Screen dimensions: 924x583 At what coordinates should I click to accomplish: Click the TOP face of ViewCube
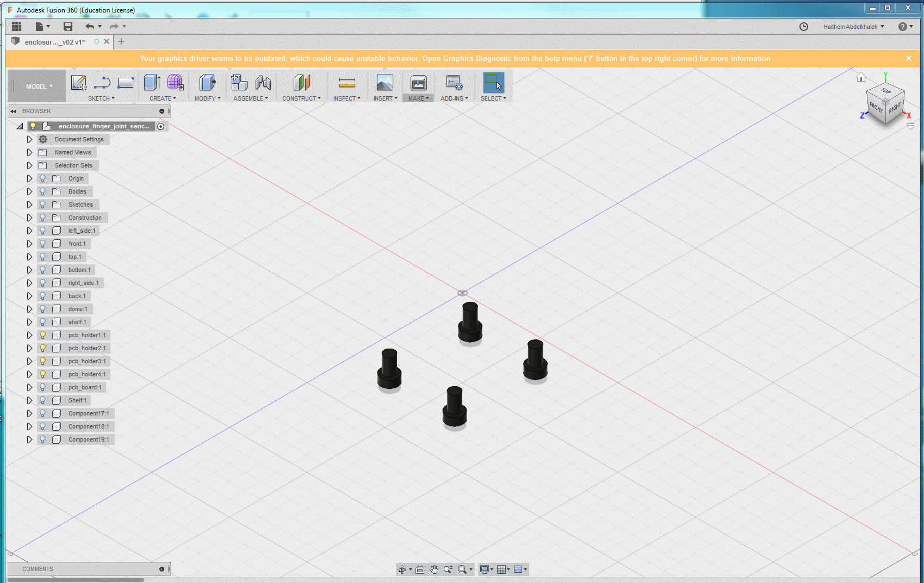(886, 91)
